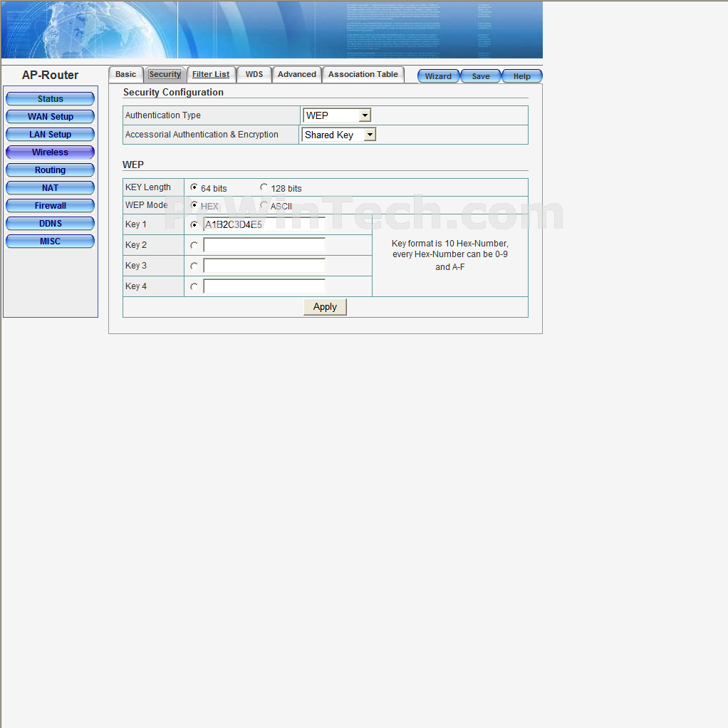The height and width of the screenshot is (728, 728).
Task: Open the Advanced tab
Action: point(296,74)
